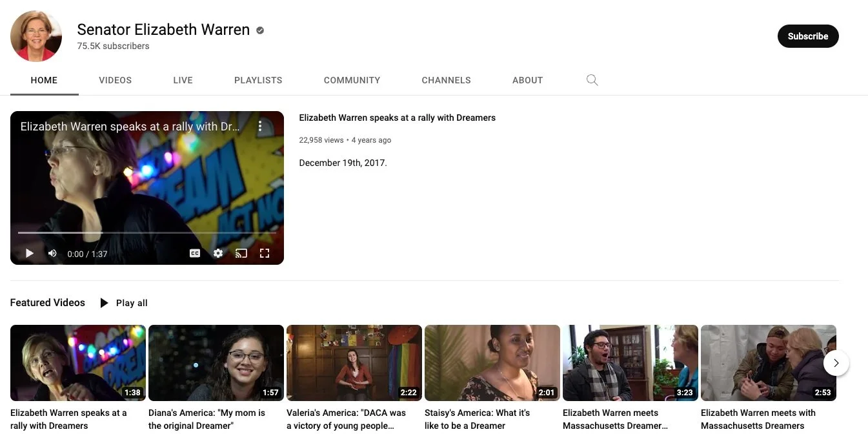
Task: Open title "Valeria's America: DACA was a victory"
Action: tap(346, 419)
